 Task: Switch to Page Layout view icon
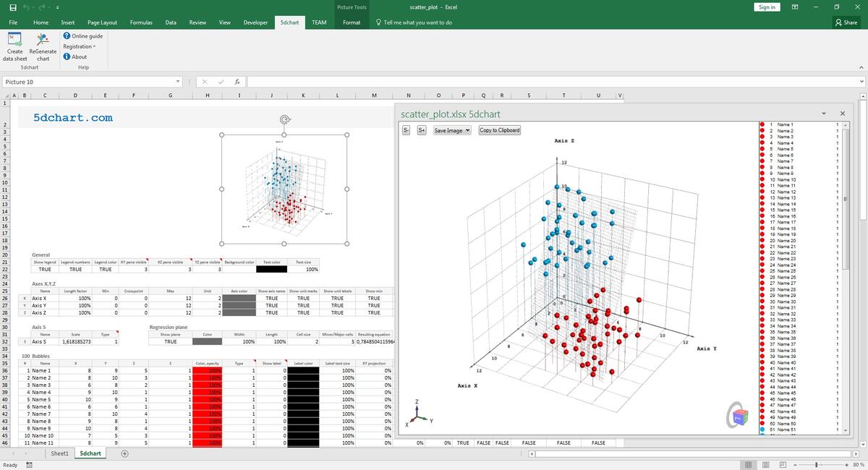pos(766,464)
